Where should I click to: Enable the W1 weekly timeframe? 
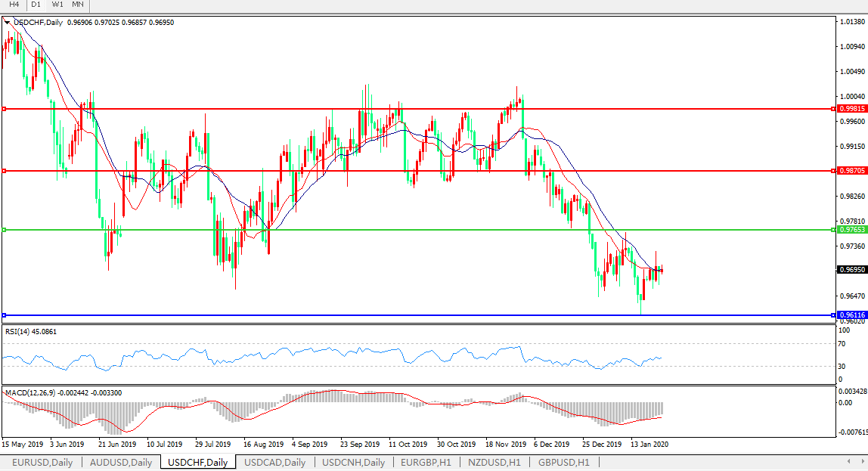tap(57, 5)
